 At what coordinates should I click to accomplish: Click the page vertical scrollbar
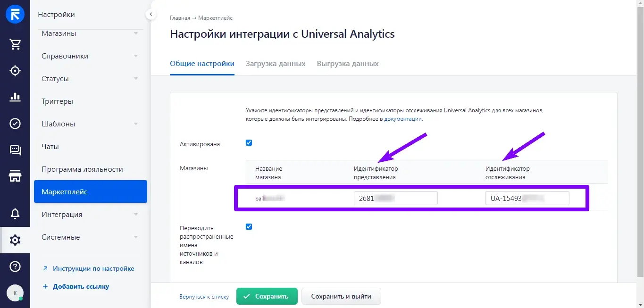[x=641, y=142]
